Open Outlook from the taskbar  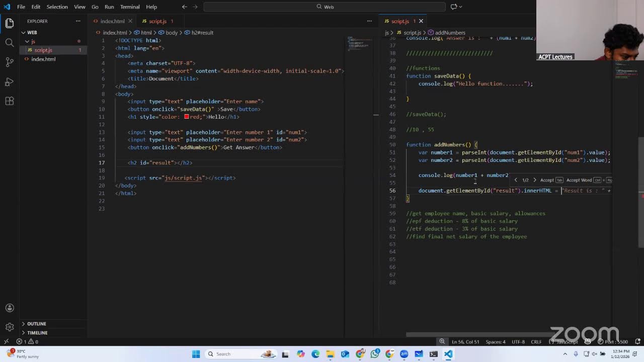coord(345,354)
